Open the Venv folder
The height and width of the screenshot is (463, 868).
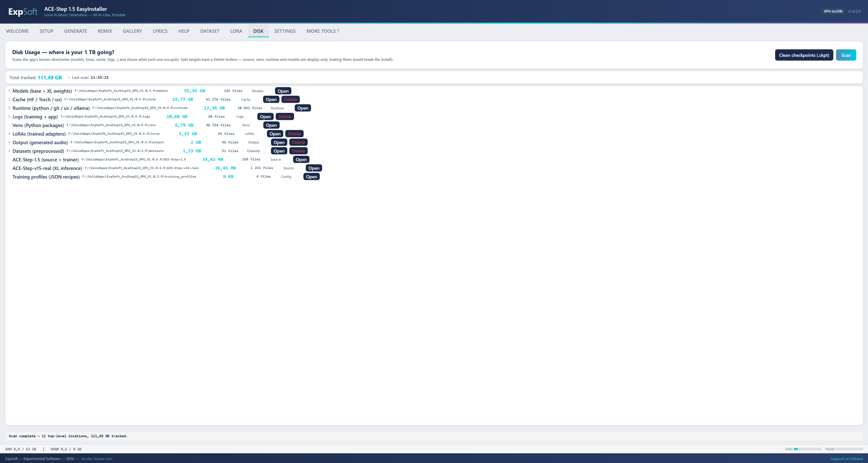(x=271, y=125)
